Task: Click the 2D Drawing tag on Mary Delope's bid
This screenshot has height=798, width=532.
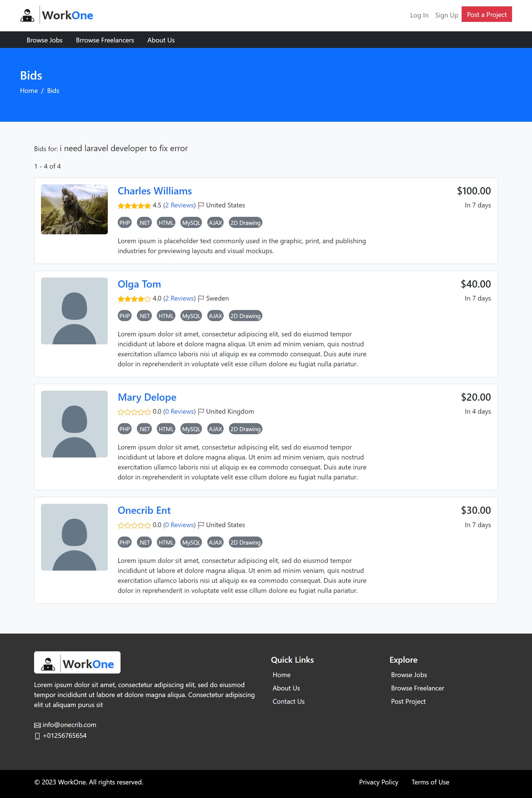Action: [246, 429]
